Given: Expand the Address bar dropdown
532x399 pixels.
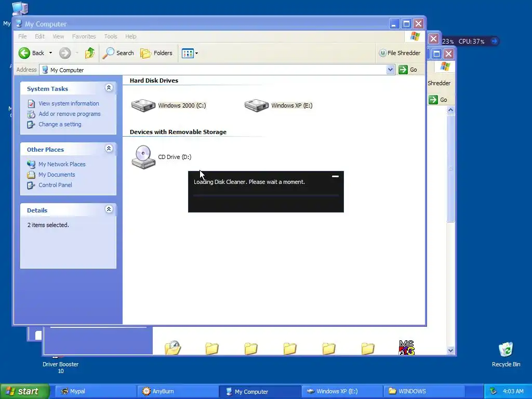Looking at the screenshot, I should 390,70.
